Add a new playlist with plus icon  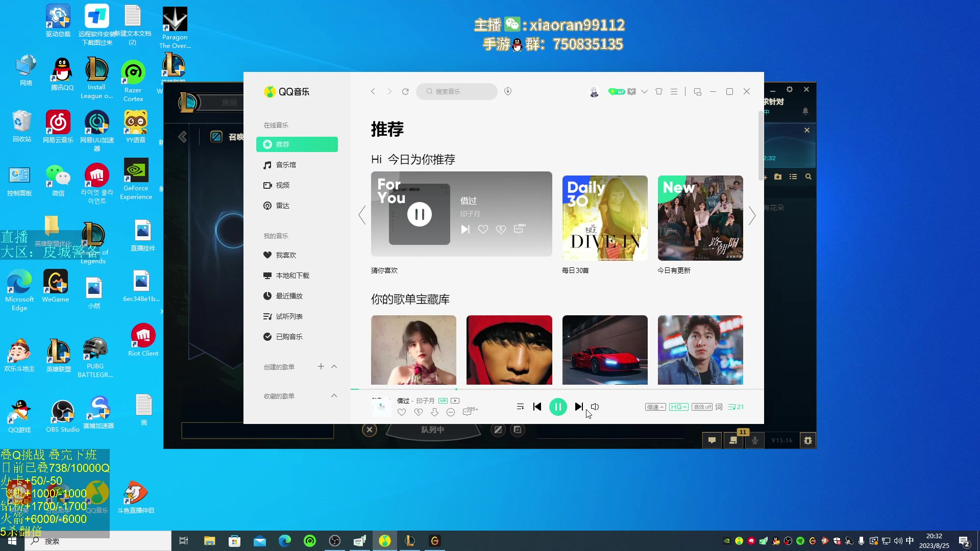click(x=321, y=366)
